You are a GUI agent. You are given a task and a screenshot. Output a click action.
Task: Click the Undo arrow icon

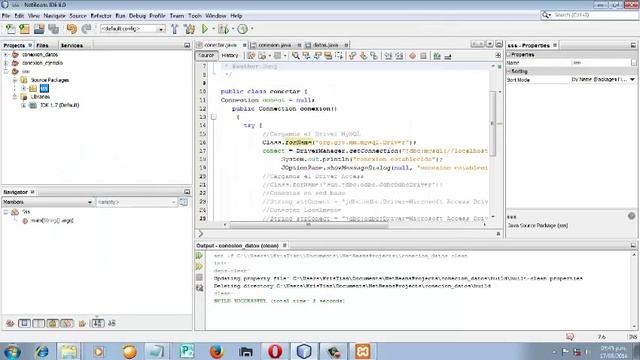pyautogui.click(x=72, y=29)
